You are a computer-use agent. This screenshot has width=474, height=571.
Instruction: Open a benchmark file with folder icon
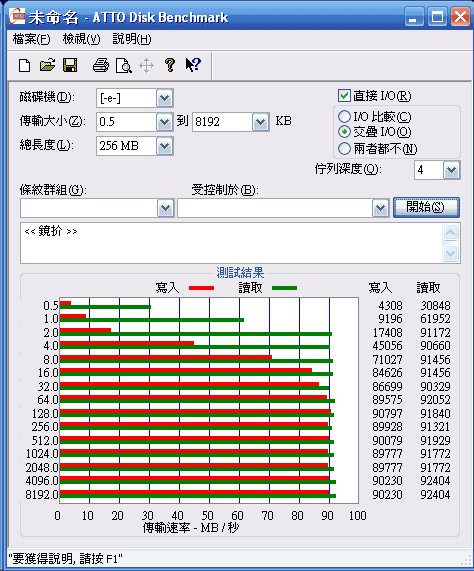47,65
